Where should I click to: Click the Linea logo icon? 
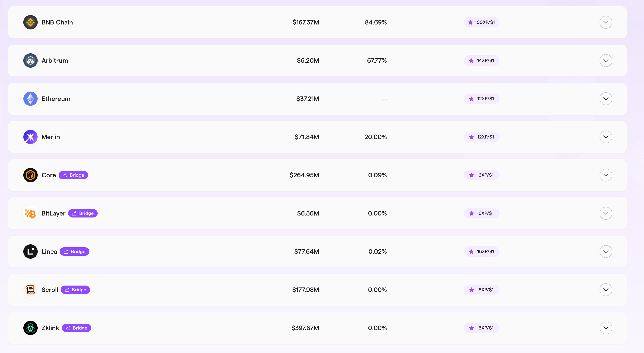[30, 251]
